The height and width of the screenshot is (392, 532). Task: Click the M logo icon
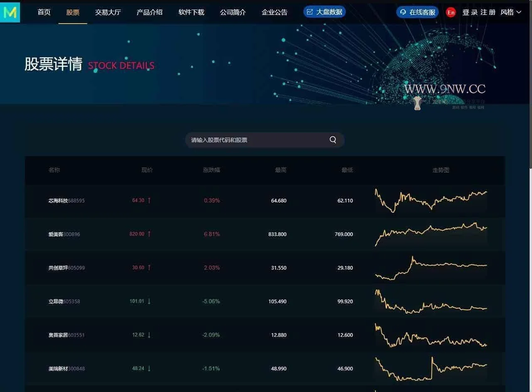10,12
